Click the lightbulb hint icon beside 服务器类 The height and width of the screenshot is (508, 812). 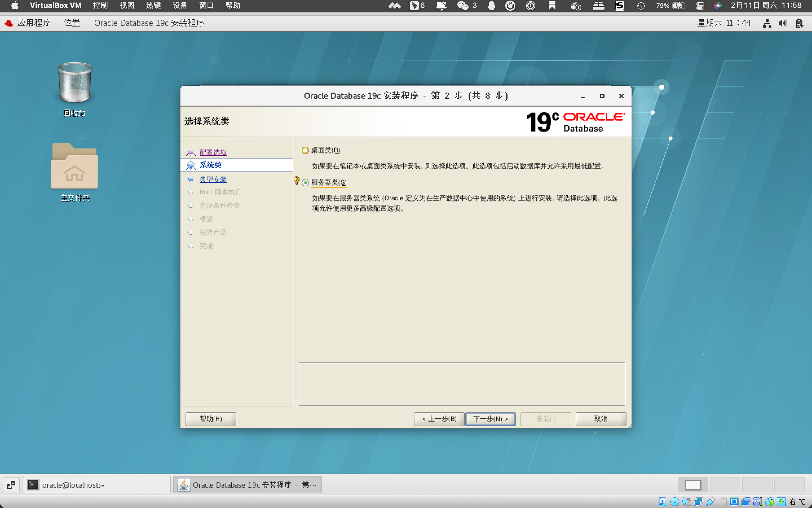(297, 180)
